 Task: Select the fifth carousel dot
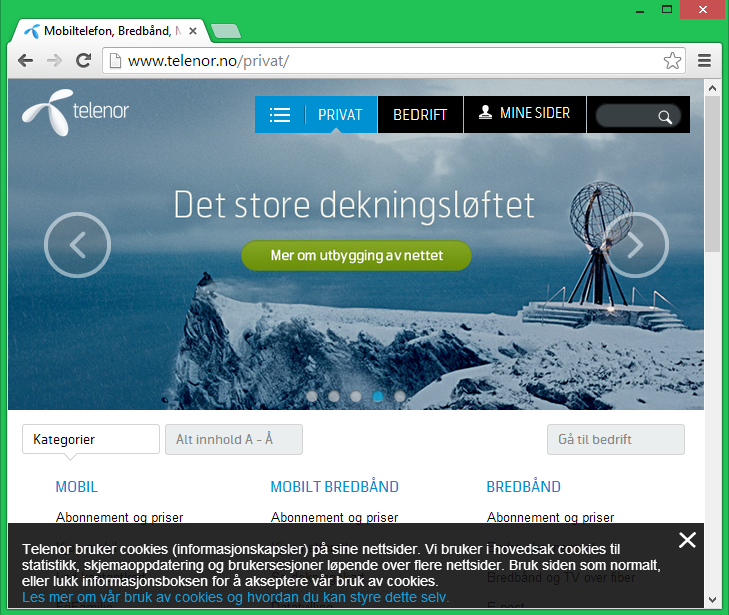400,396
